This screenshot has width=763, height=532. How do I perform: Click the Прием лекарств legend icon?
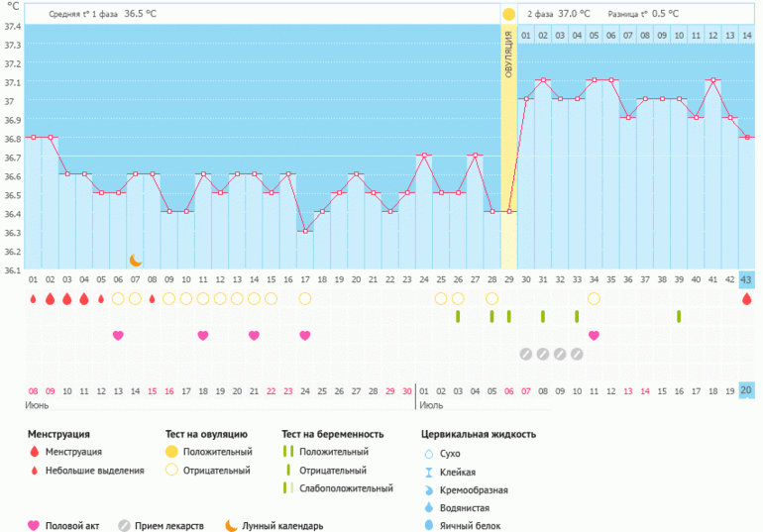point(124,526)
